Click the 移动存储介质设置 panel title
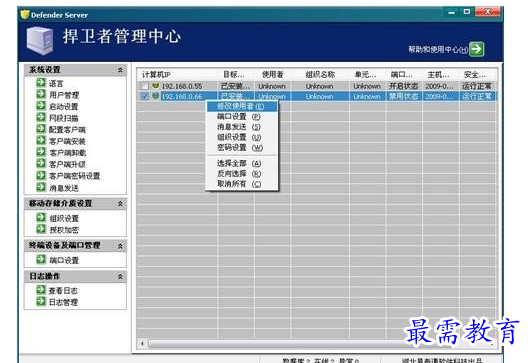Viewport: 528px width, 363px height. coord(61,203)
